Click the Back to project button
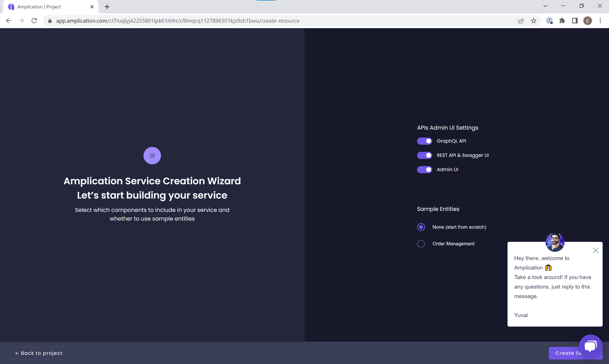The height and width of the screenshot is (364, 609). point(38,353)
